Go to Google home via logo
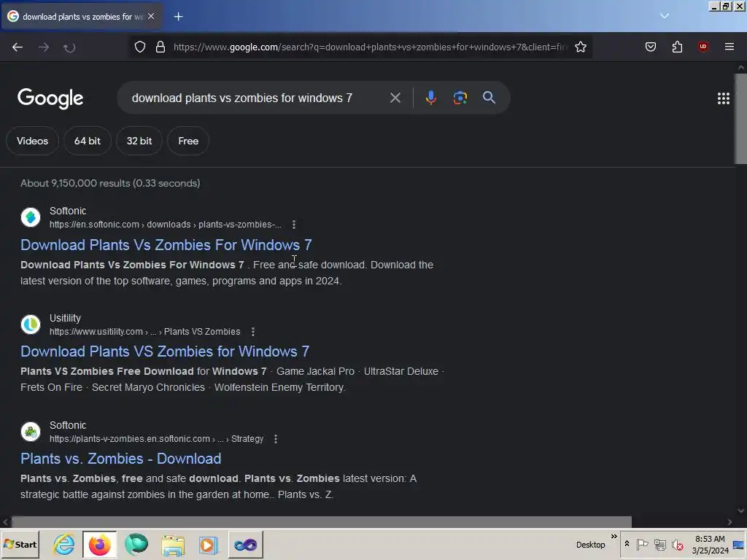Screen dimensions: 747x560 (x=50, y=98)
